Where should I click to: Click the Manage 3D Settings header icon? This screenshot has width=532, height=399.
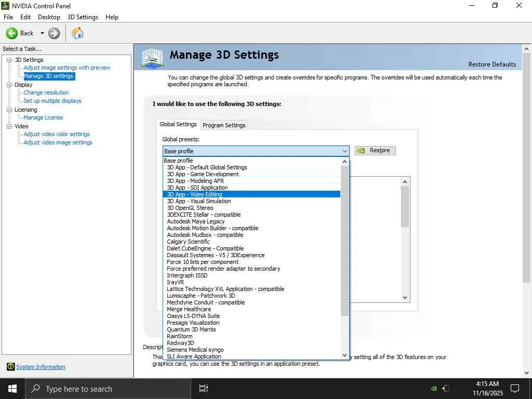pyautogui.click(x=152, y=57)
